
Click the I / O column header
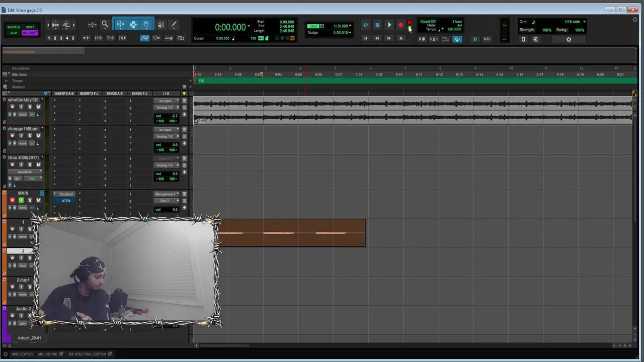click(x=166, y=94)
